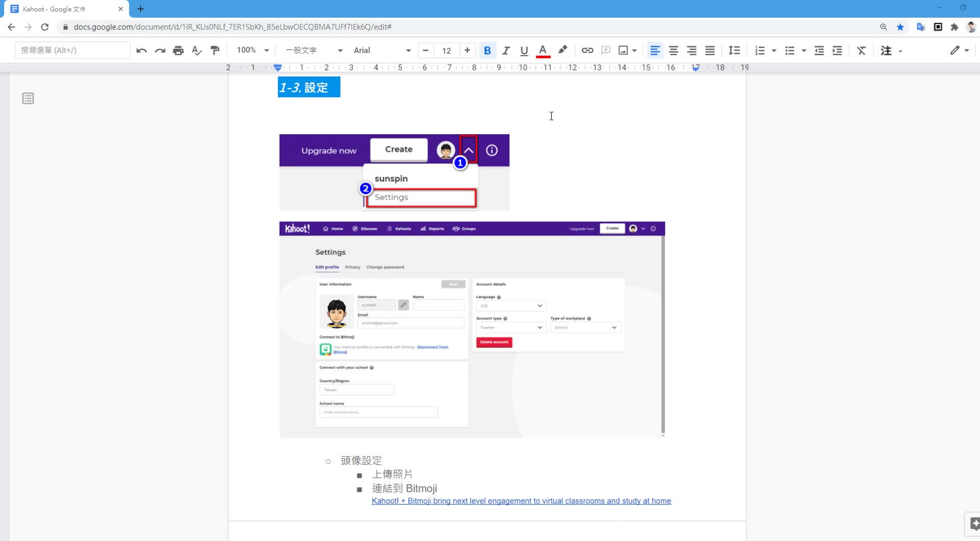Run spelling and grammar check
This screenshot has height=541, width=980.
(197, 50)
